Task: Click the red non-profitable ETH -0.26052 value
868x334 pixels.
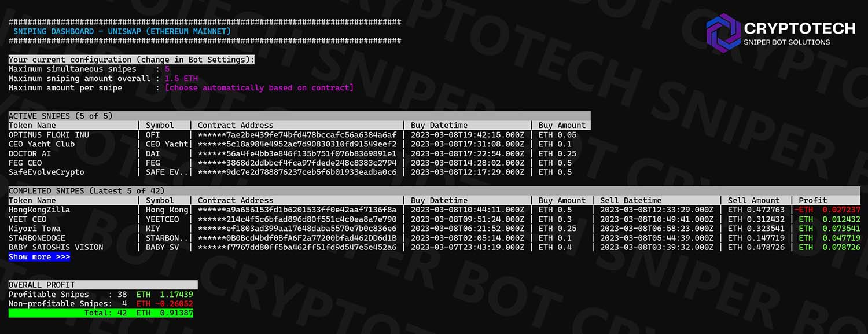Action: (x=165, y=303)
